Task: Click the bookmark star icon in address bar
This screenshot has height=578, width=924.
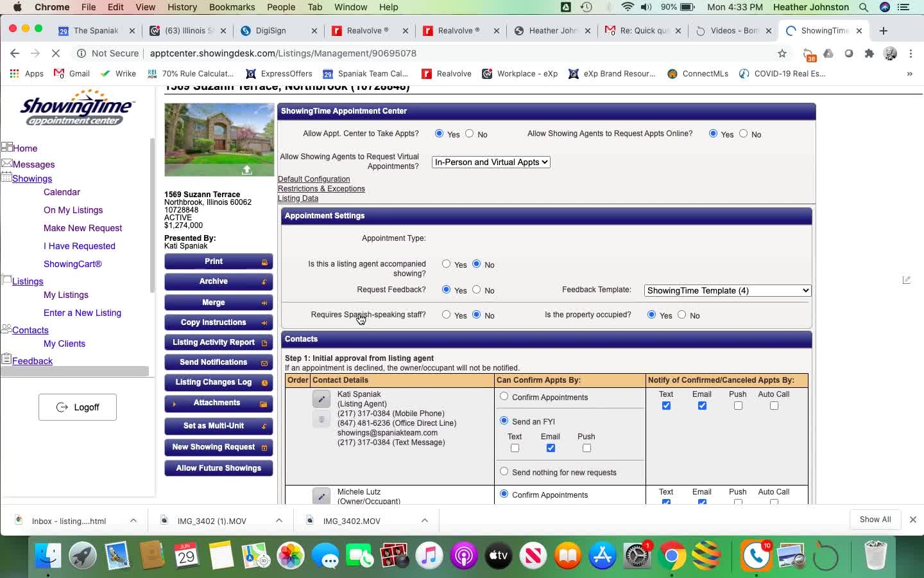Action: pyautogui.click(x=782, y=53)
